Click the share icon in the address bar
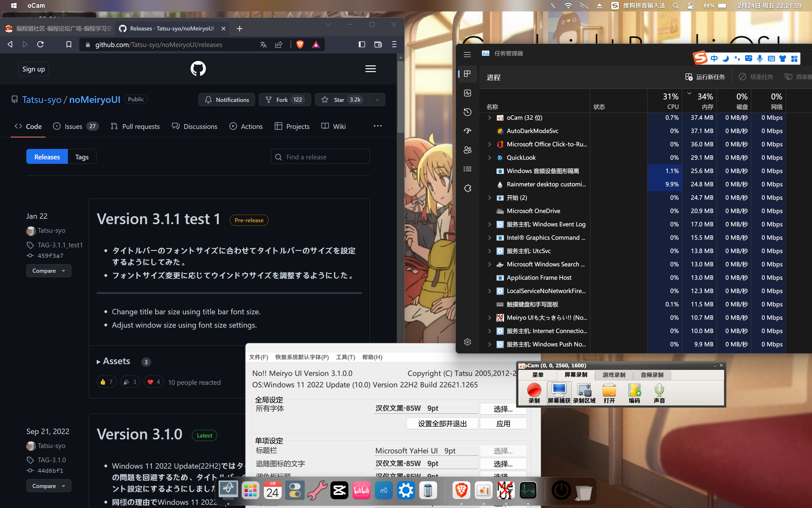This screenshot has height=508, width=812. point(278,44)
